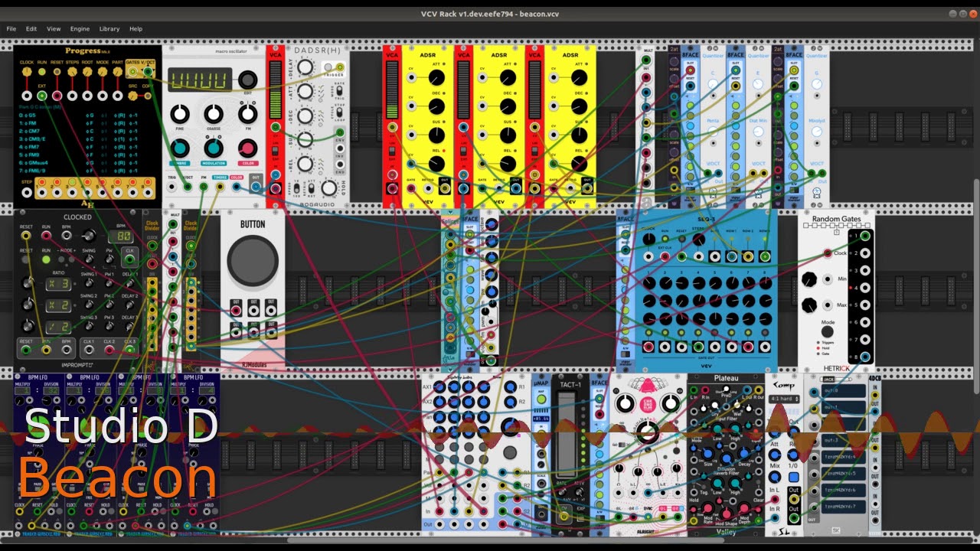Toggle the SEQ-3 RUN button
The height and width of the screenshot is (551, 980).
(665, 239)
